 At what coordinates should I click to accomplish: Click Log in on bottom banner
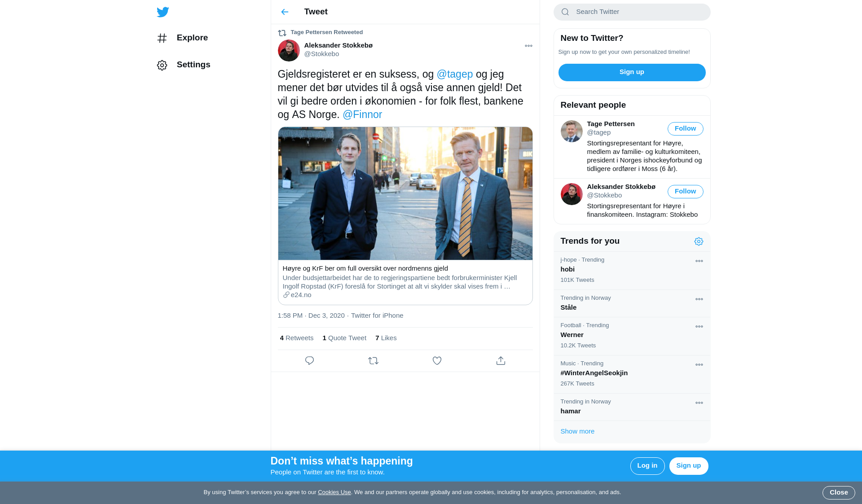(x=647, y=466)
